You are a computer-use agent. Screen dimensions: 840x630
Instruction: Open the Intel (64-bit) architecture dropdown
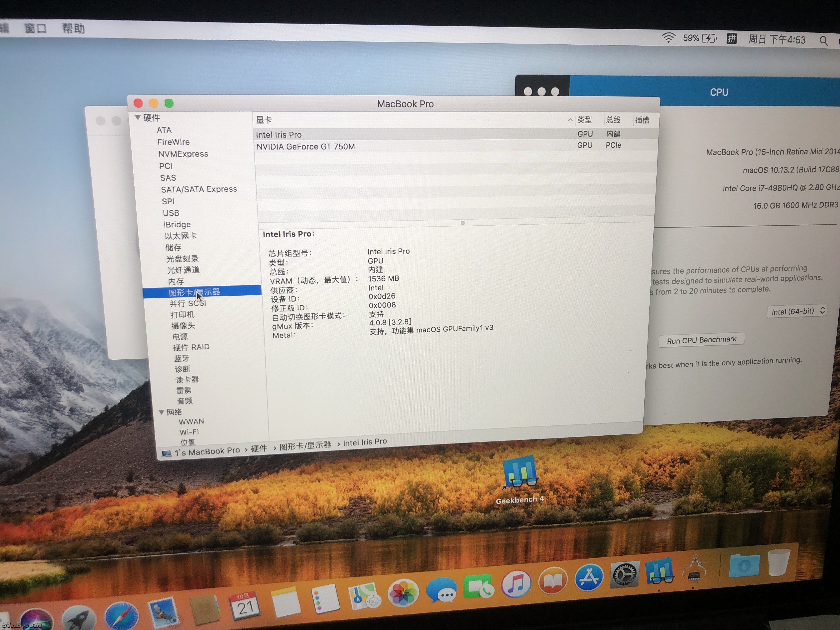pos(796,311)
